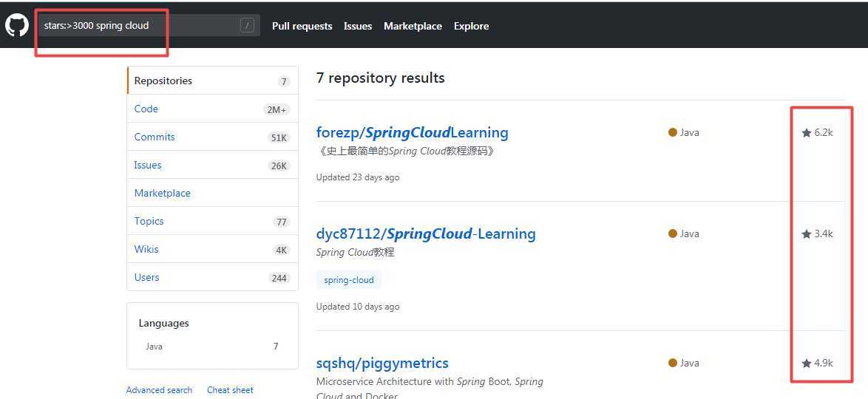The height and width of the screenshot is (399, 868).
Task: Focus the search field containing stars:>3000 spring cloud
Action: [149, 25]
